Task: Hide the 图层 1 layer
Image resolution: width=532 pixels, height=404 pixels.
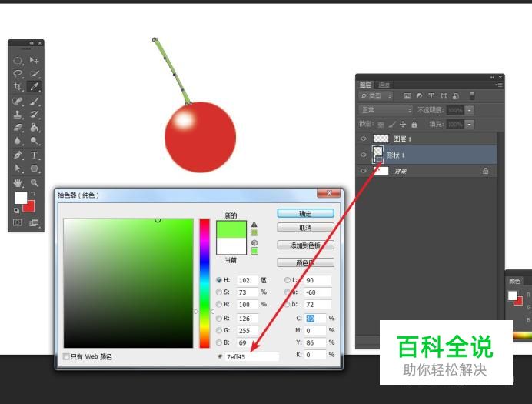Action: (364, 139)
